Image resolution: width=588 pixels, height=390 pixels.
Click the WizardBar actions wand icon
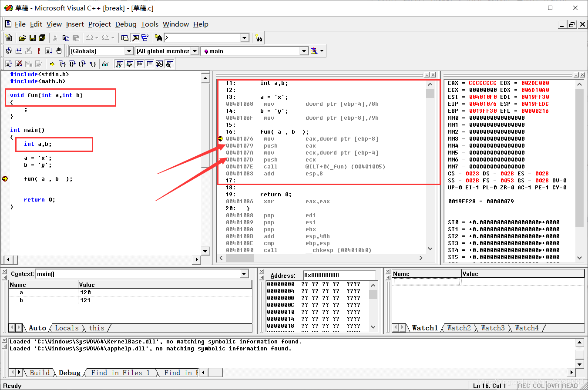coord(314,51)
